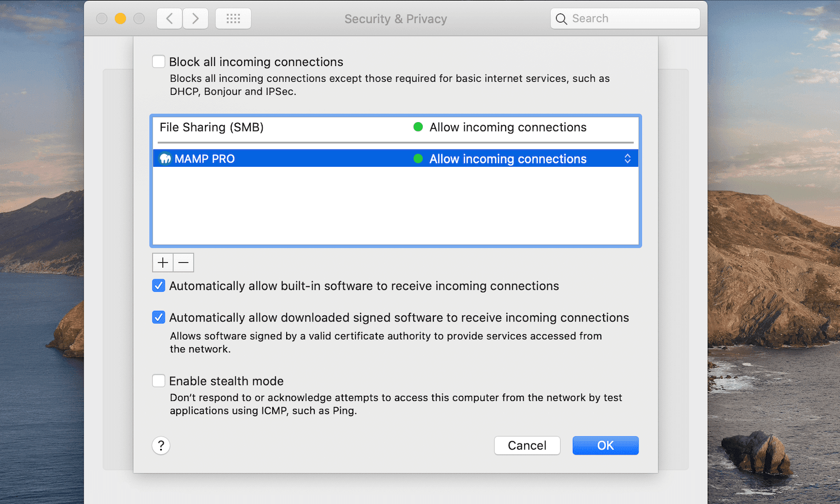Click the forward navigation arrow
Viewport: 840px width, 504px height.
195,18
